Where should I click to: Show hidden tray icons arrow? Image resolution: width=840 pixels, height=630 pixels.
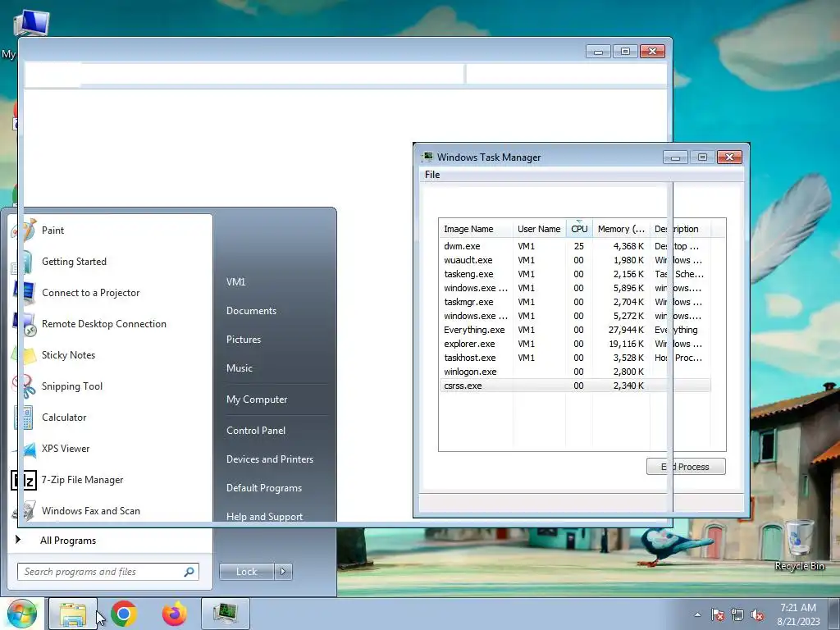click(x=697, y=614)
